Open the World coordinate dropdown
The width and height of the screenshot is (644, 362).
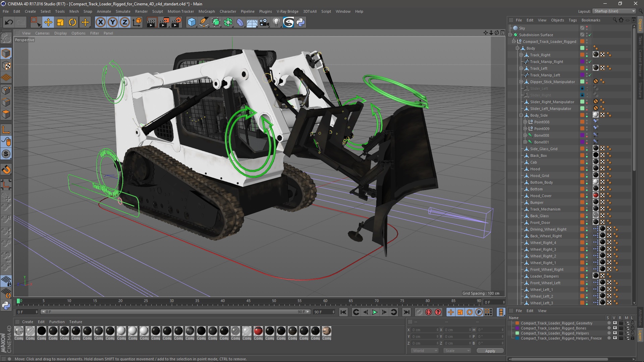[425, 351]
